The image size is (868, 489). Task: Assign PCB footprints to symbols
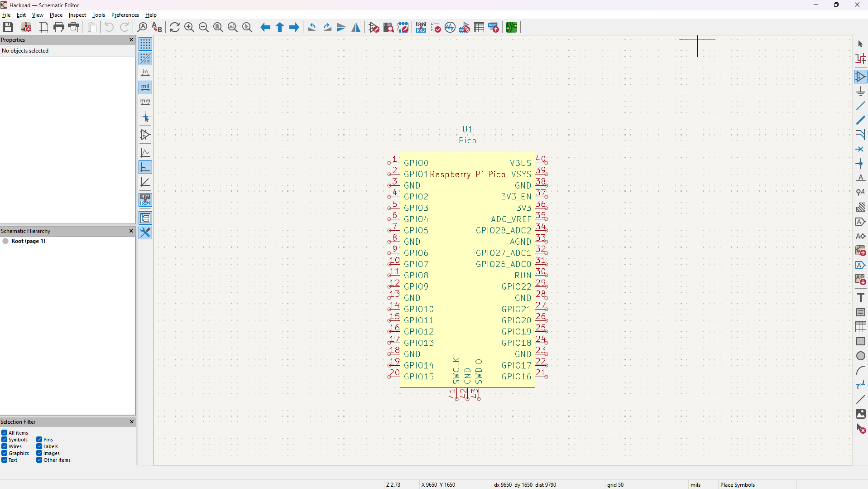click(465, 27)
